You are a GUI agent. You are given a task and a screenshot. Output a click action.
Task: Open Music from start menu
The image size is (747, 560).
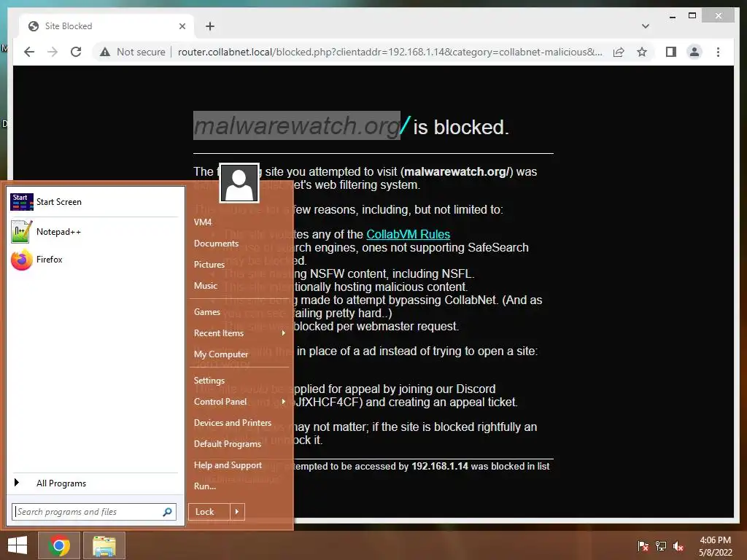tap(205, 286)
